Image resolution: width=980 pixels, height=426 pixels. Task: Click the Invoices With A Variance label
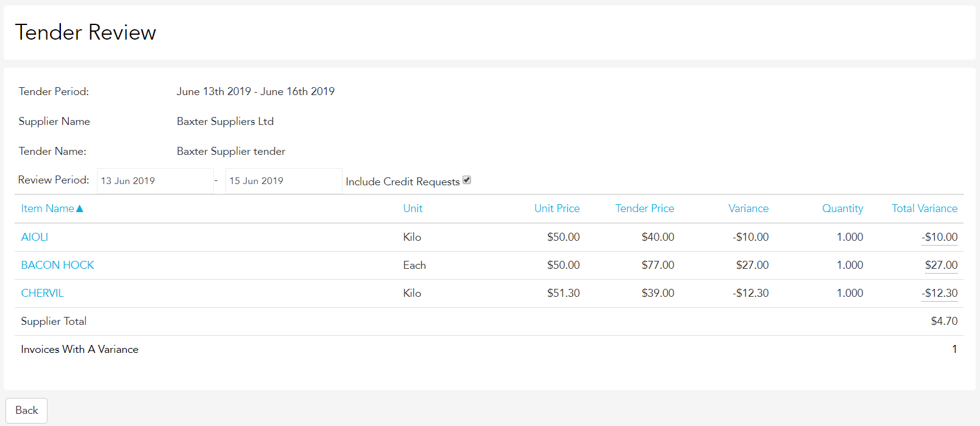(79, 349)
